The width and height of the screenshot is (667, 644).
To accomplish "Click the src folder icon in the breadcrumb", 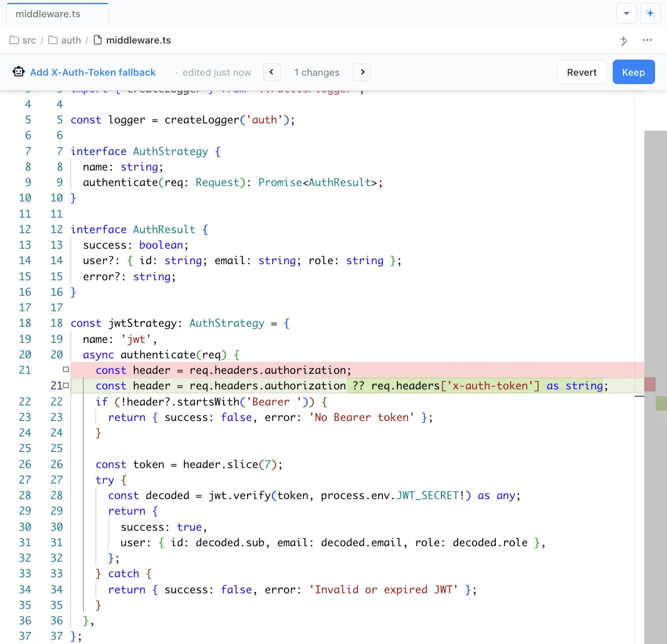I will point(13,40).
